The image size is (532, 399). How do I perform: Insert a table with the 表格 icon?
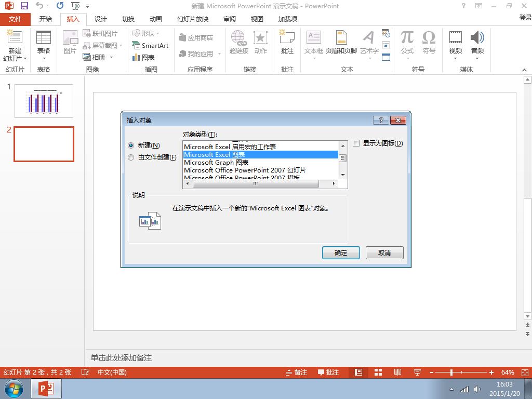click(44, 37)
